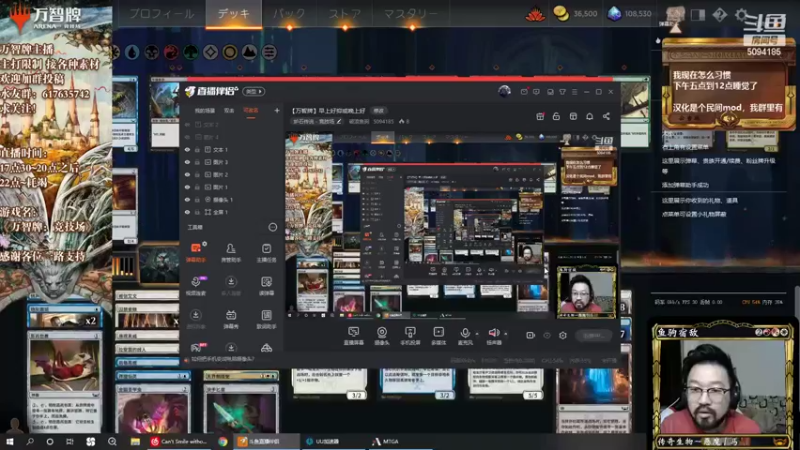The width and height of the screenshot is (800, 450).
Task: Open the 弹幕助手 danmaku helper tool
Action: (x=195, y=253)
